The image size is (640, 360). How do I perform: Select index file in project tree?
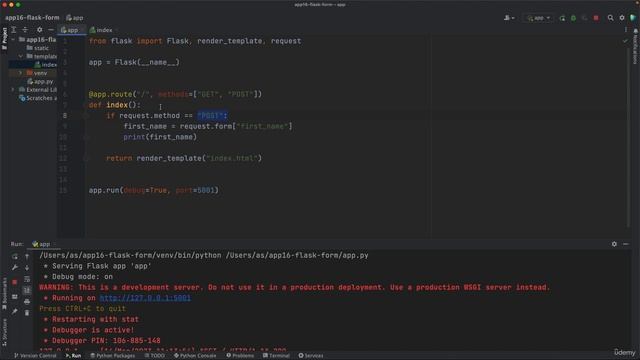click(45, 64)
